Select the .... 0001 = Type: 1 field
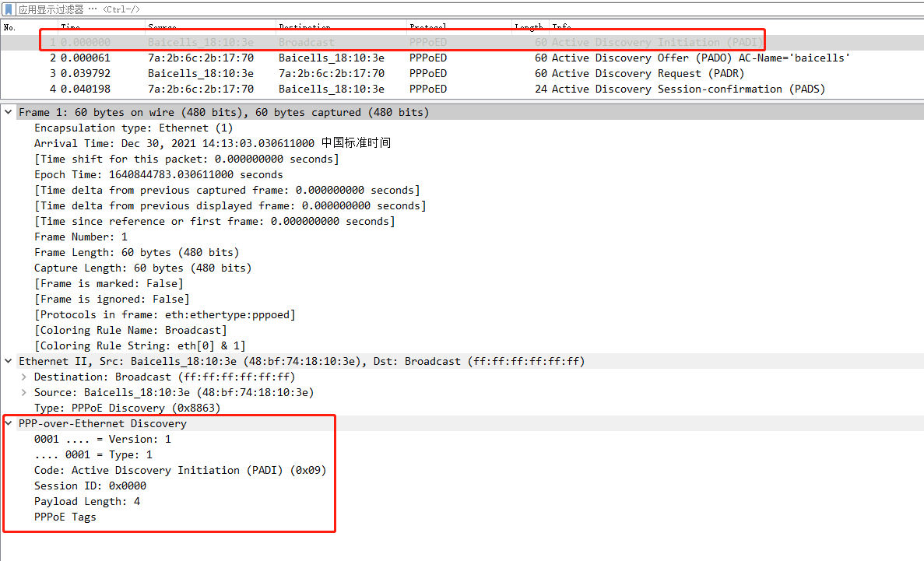Viewport: 924px width, 561px height. click(93, 455)
